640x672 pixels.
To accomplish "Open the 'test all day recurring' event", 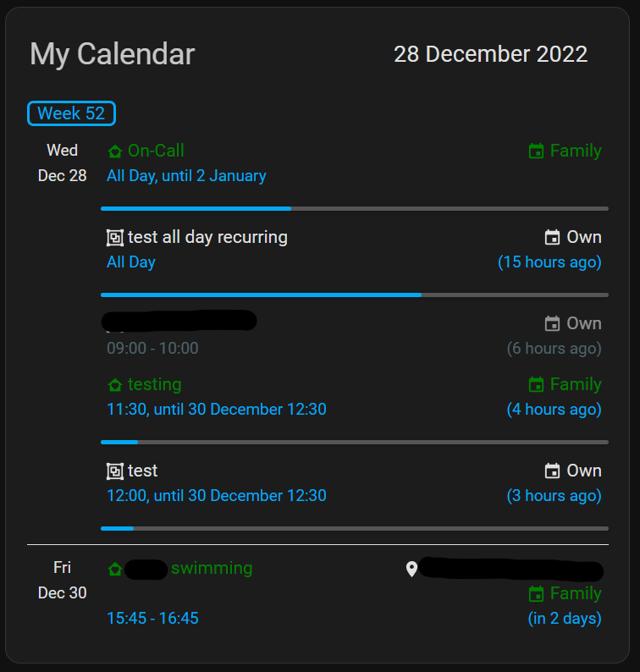I will [207, 238].
